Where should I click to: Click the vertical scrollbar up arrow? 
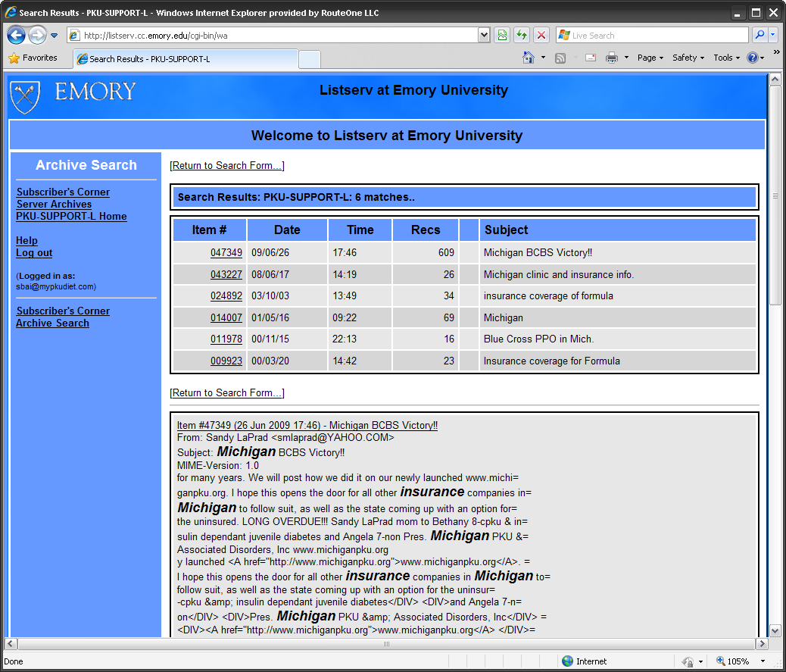tap(775, 80)
